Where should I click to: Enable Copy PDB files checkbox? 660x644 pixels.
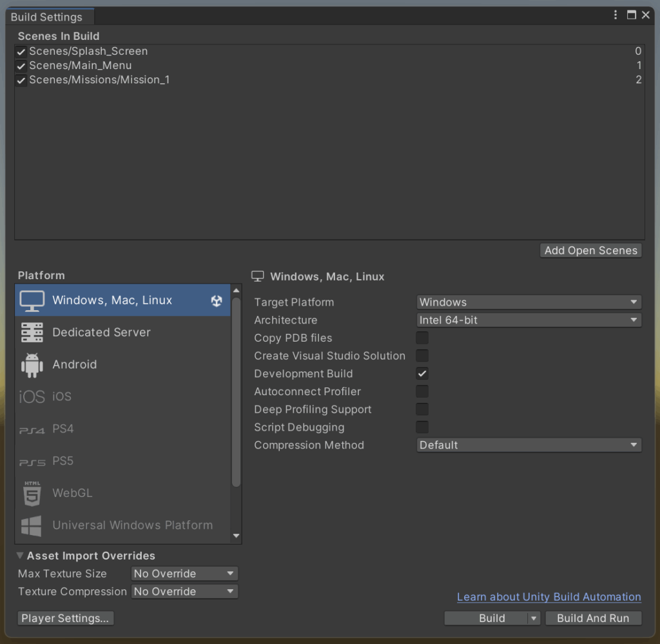422,338
